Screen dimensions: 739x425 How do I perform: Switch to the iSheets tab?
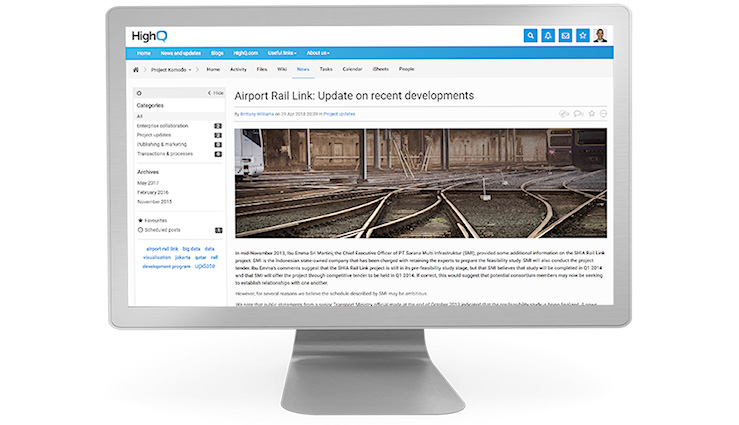click(381, 69)
